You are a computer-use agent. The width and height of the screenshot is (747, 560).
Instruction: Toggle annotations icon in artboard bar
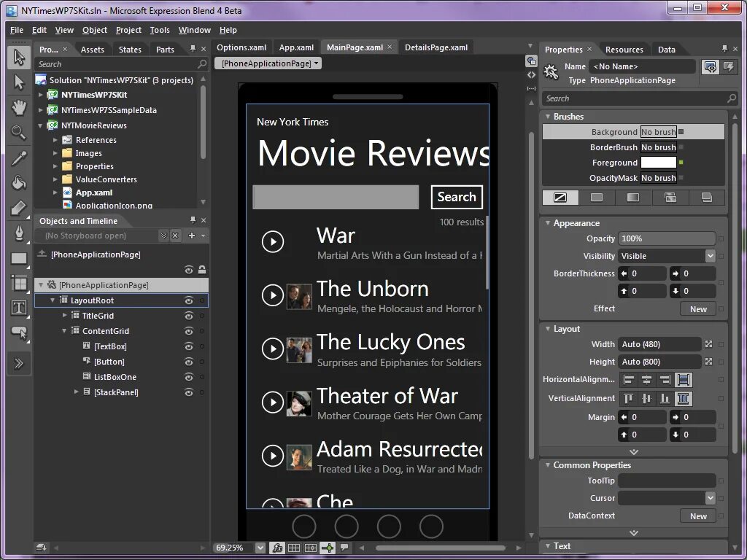coord(344,548)
